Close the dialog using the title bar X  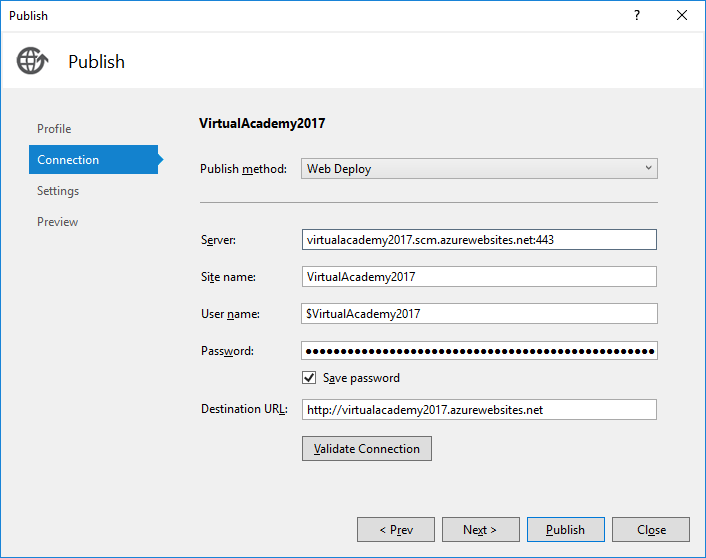pyautogui.click(x=682, y=16)
